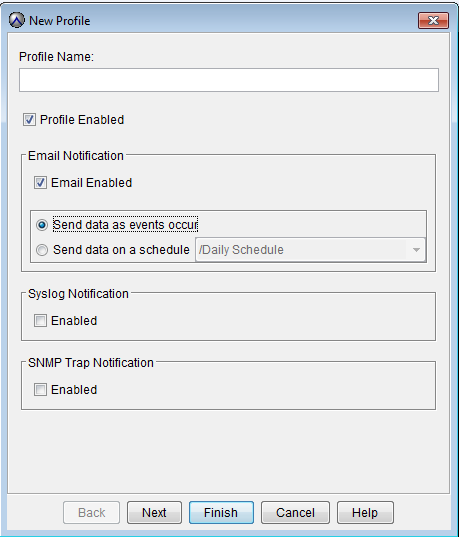Click the greyed-out Back button
459x537 pixels.
coord(91,513)
